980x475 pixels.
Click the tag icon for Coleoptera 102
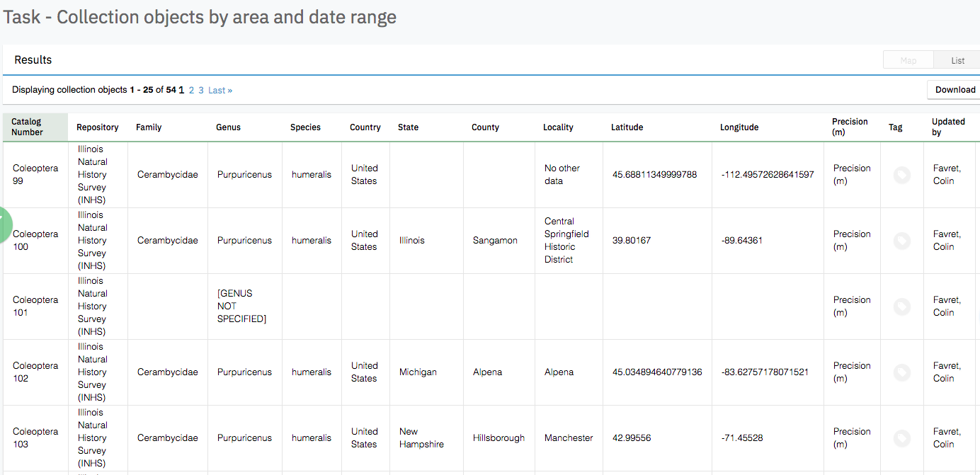click(x=902, y=372)
